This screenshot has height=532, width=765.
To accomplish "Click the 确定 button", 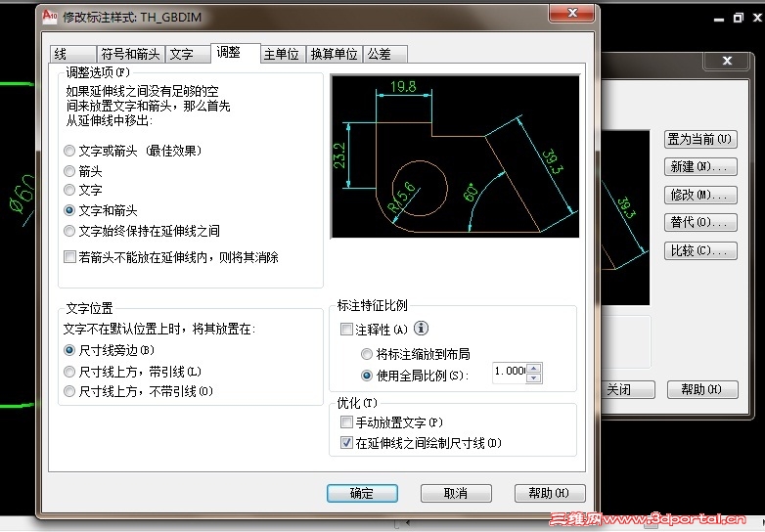I will click(362, 493).
